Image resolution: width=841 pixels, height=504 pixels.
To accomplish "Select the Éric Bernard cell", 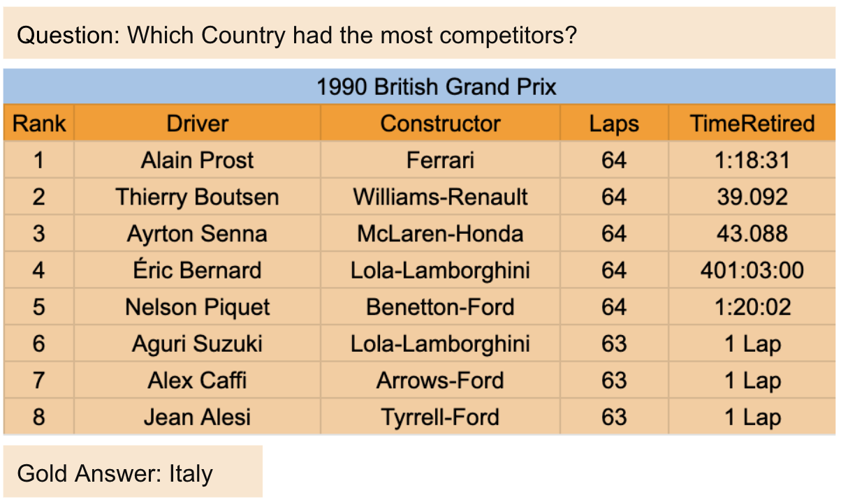I will click(197, 270).
